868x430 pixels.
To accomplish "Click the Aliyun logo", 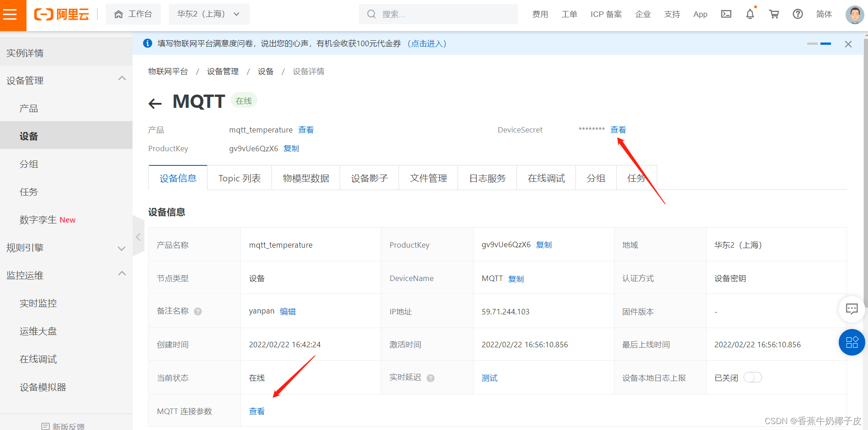I will click(x=62, y=15).
